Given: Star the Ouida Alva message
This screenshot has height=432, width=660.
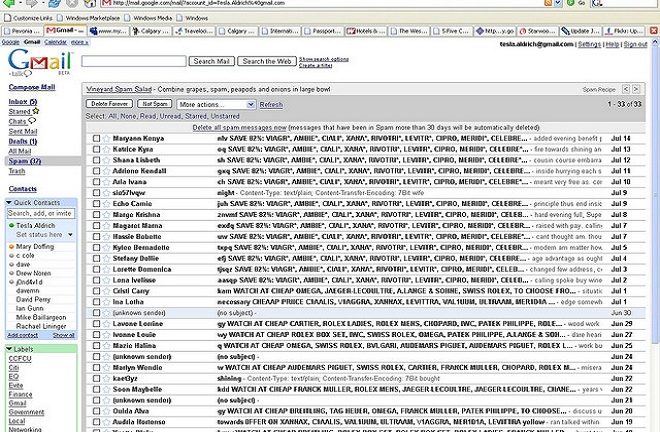Looking at the screenshot, I should click(106, 411).
